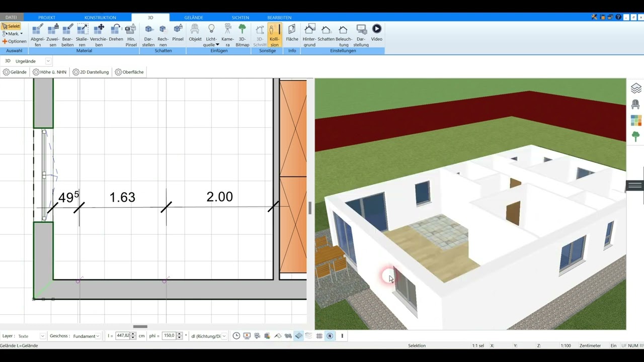Switch to the GELÄNDE tab
The height and width of the screenshot is (362, 644).
point(194,18)
